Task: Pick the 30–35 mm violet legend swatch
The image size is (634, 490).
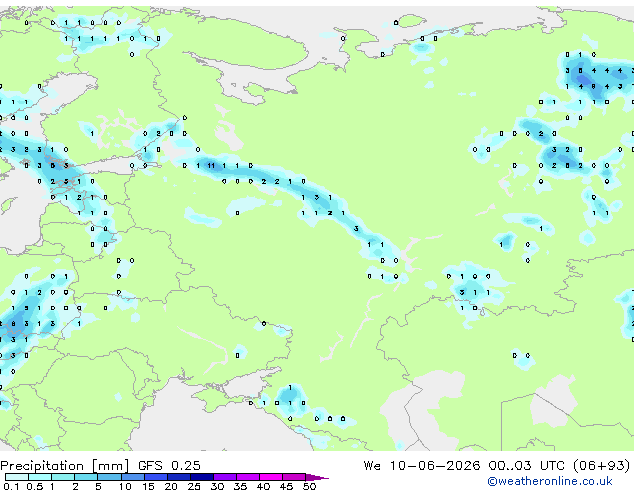Action: 225,477
